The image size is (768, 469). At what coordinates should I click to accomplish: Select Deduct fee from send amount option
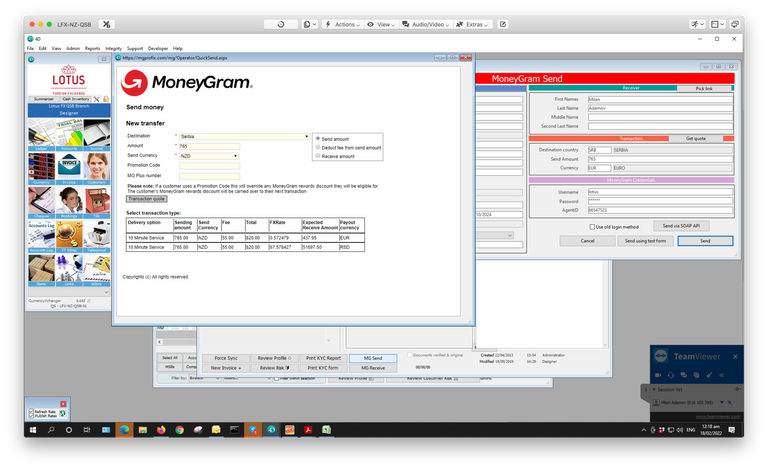(318, 147)
